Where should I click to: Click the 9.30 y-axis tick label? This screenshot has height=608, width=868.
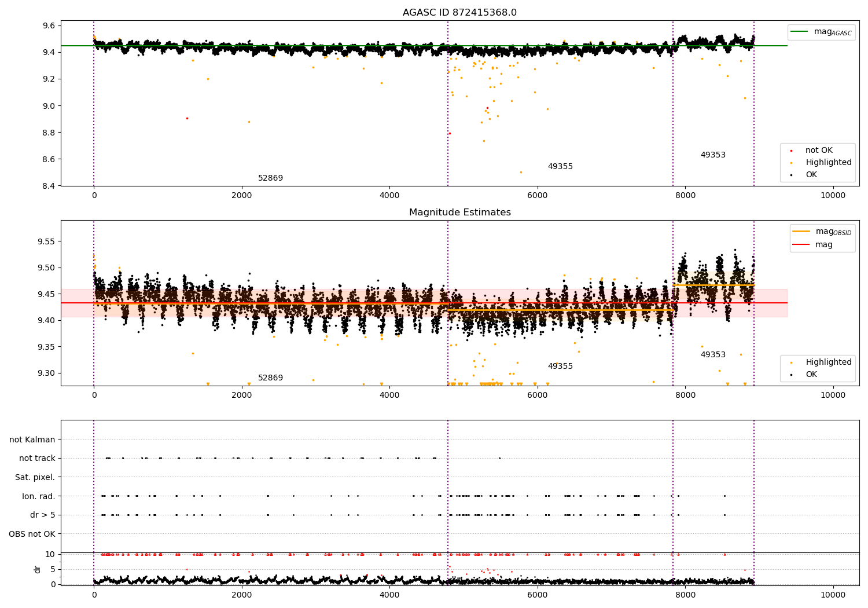[46, 373]
